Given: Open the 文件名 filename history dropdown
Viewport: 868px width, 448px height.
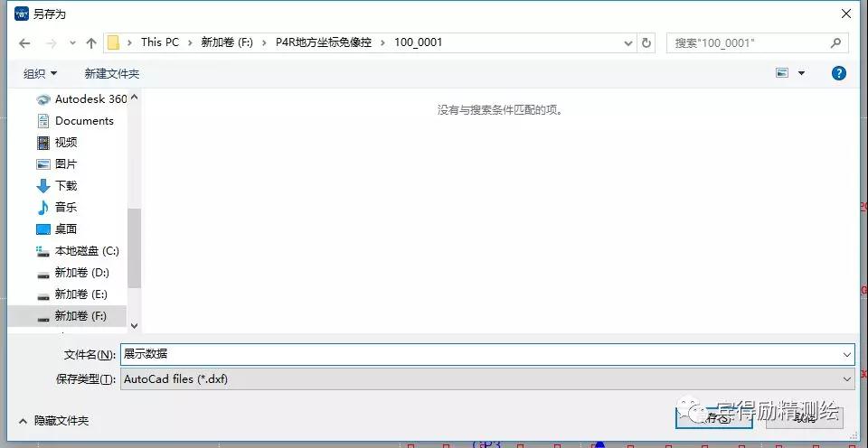Looking at the screenshot, I should click(x=846, y=355).
